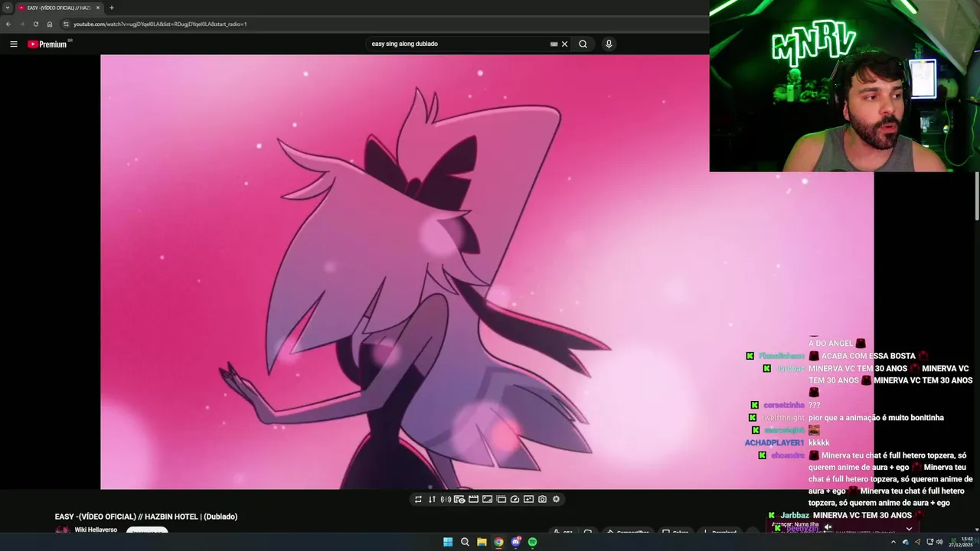980x551 pixels.
Task: Start voice search with microphone icon
Action: (609, 44)
